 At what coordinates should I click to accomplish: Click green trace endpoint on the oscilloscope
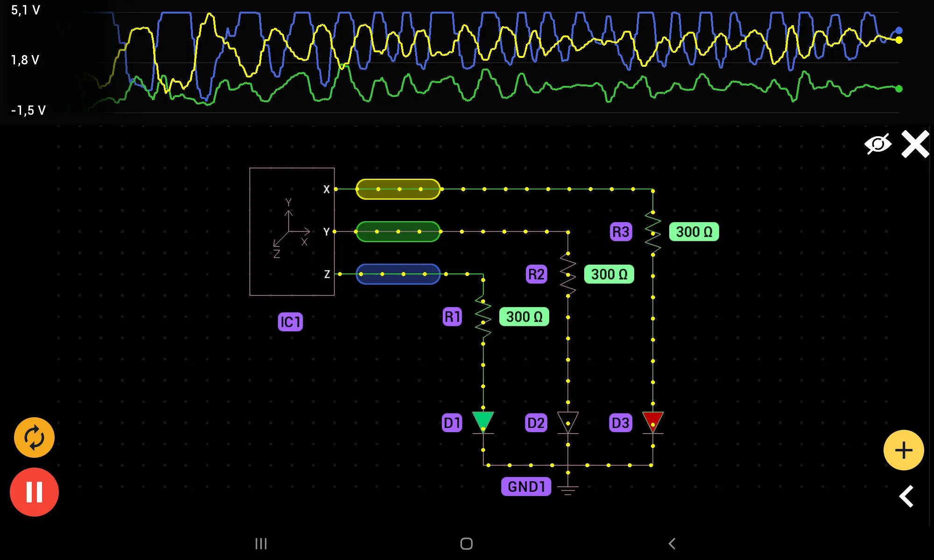(899, 89)
